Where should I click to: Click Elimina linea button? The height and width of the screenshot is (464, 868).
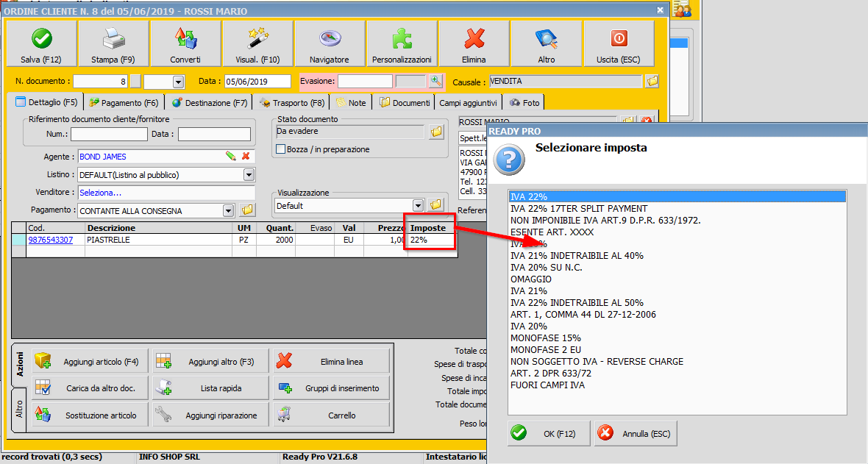point(332,362)
